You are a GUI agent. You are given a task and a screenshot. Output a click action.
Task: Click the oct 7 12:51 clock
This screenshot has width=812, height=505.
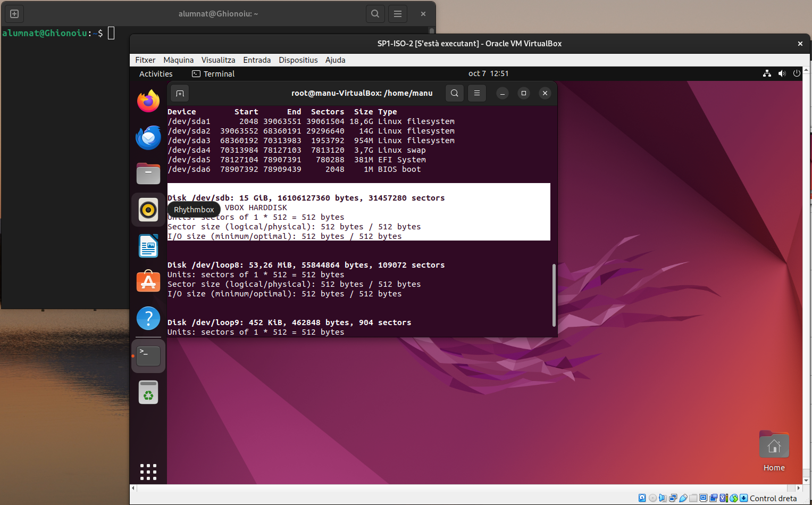coord(488,73)
